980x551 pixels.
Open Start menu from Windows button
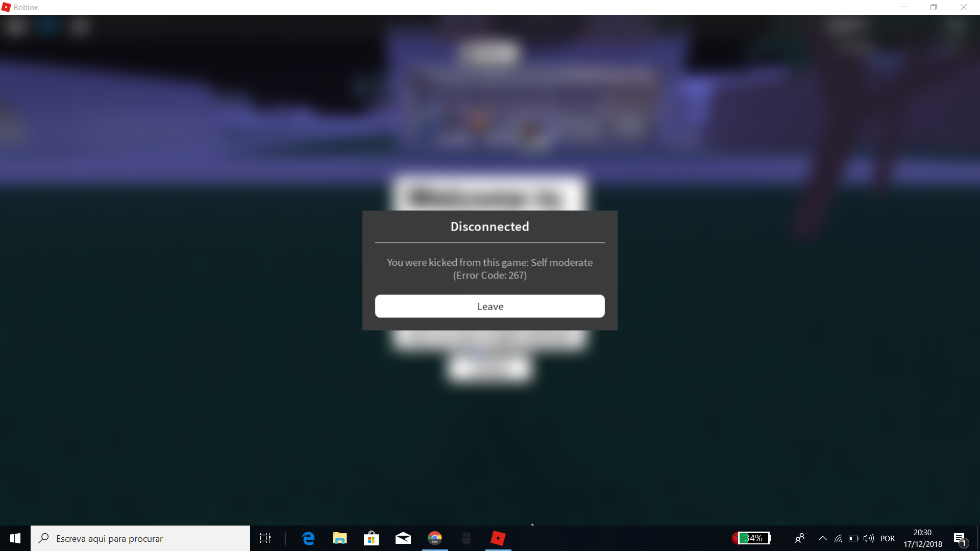(x=15, y=538)
